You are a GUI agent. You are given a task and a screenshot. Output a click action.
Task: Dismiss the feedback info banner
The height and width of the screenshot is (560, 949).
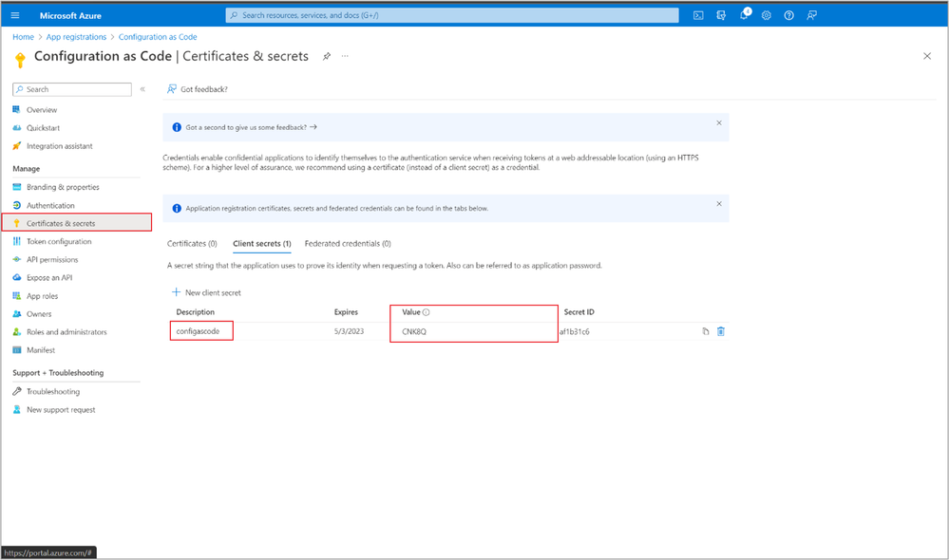[x=719, y=122]
